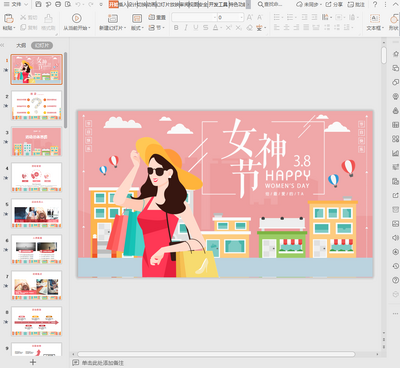Open the Section (节) dropdown
The width and height of the screenshot is (400, 368).
pyautogui.click(x=156, y=28)
